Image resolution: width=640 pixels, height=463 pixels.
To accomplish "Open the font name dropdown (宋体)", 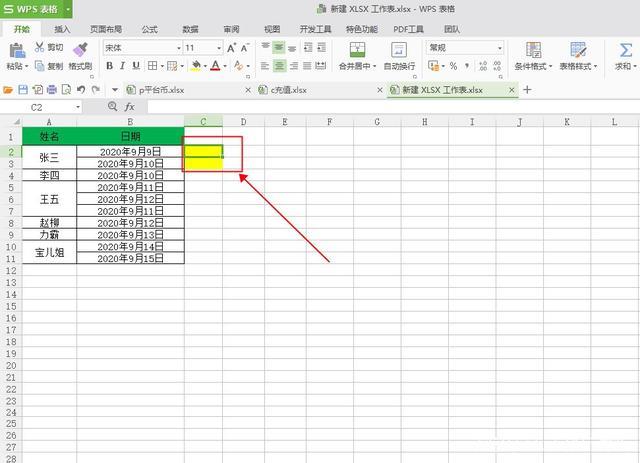I will (x=179, y=48).
